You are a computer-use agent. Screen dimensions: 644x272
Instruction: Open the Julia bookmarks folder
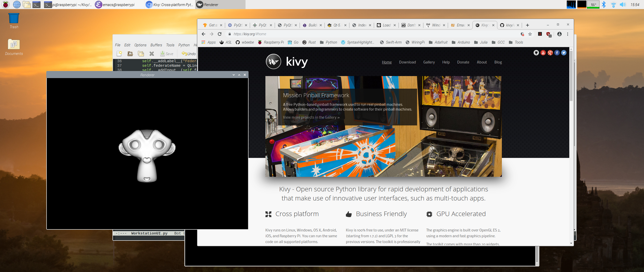(x=481, y=42)
